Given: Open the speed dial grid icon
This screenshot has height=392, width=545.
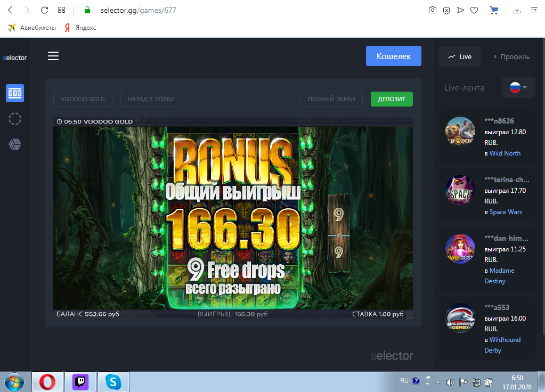Looking at the screenshot, I should pyautogui.click(x=61, y=10).
